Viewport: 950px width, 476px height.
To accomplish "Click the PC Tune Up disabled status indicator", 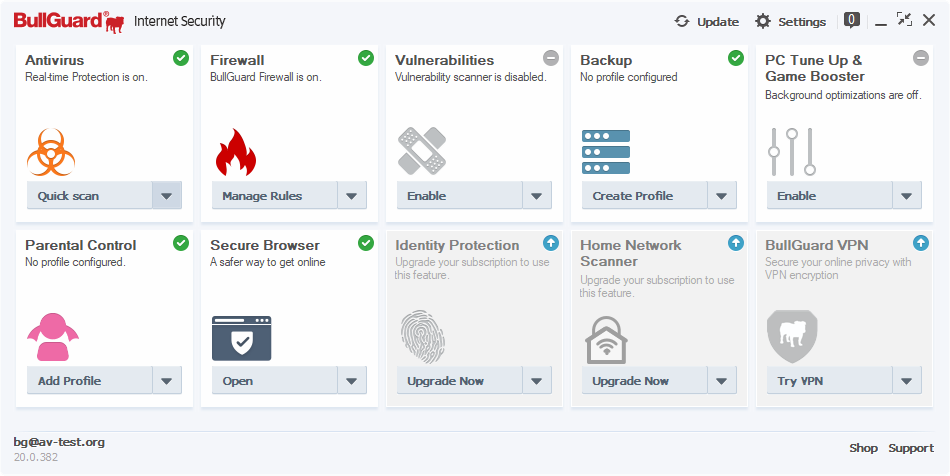I will (x=921, y=58).
